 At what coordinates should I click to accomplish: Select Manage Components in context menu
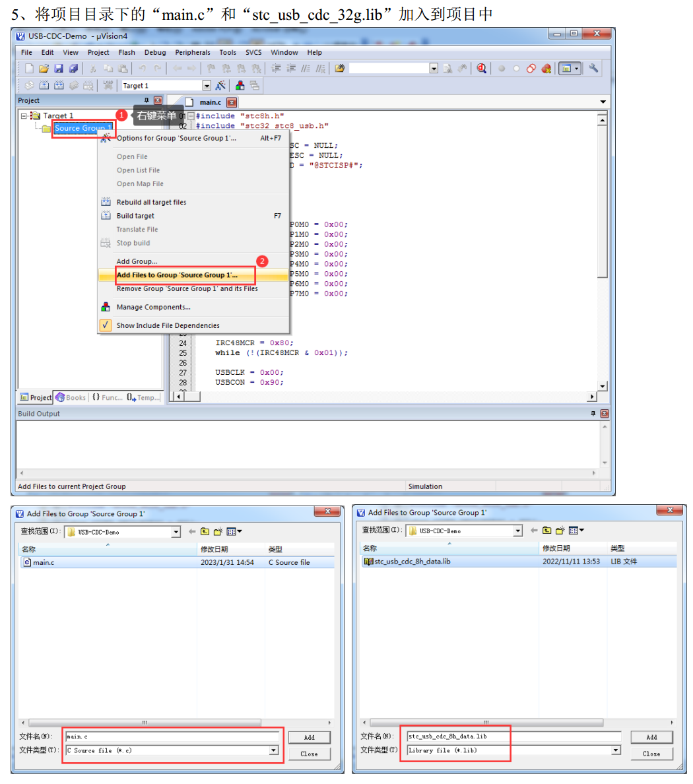pos(193,307)
